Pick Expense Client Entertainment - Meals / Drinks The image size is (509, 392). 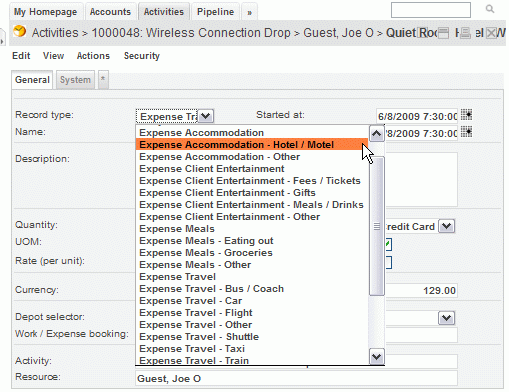[252, 205]
